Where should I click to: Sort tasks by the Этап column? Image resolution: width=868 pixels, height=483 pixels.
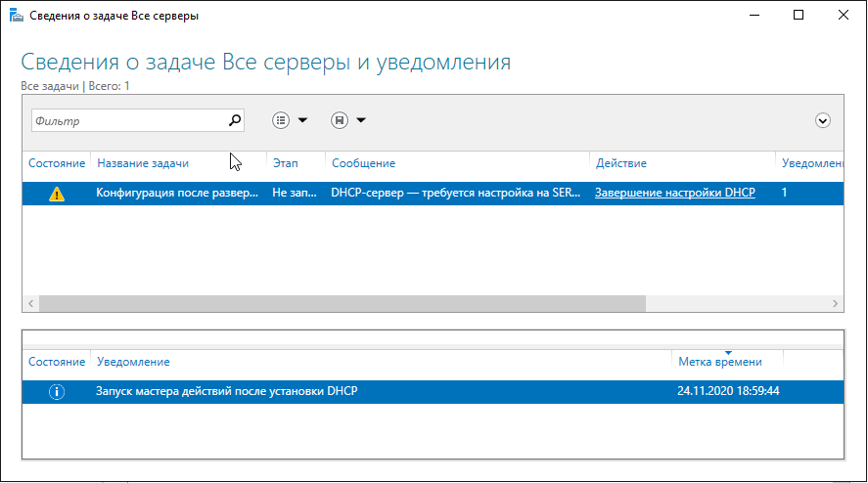click(x=285, y=163)
